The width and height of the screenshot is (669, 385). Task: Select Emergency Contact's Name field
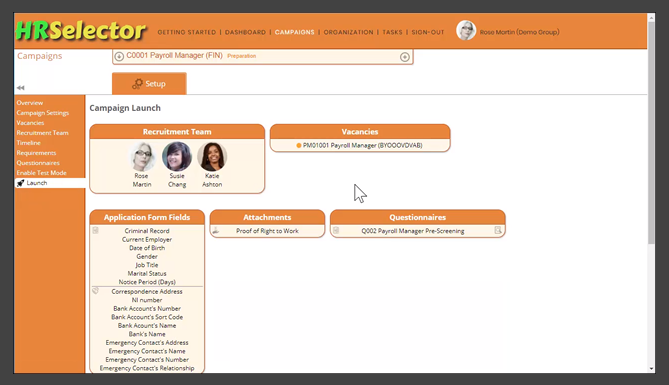point(147,351)
